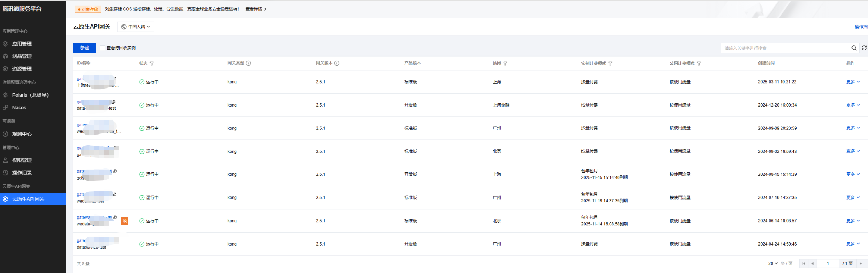Click the info icon next to 网关类型
868x273 pixels.
(248, 63)
